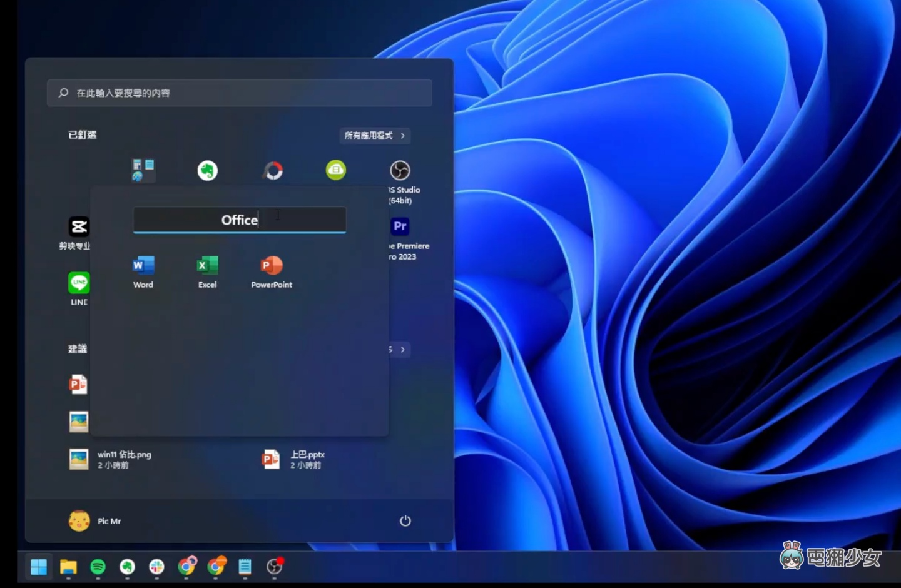Click the Start menu search box

tap(240, 93)
